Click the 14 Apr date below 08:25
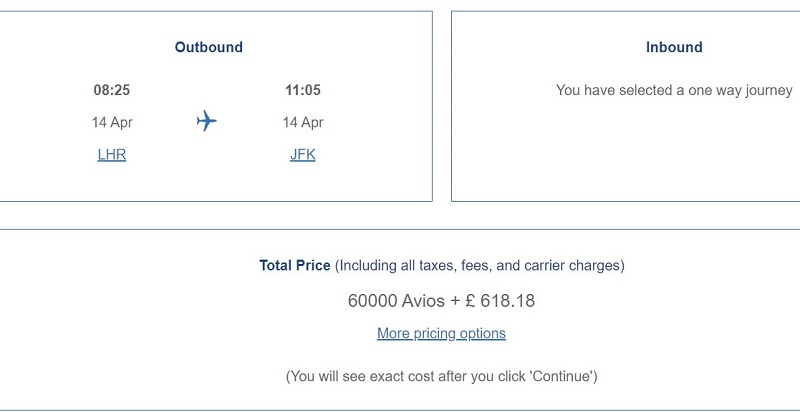Image resolution: width=800 pixels, height=412 pixels. pyautogui.click(x=112, y=122)
